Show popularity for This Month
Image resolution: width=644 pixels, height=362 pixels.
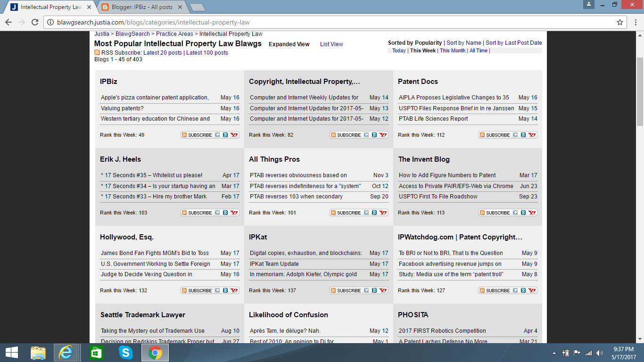pyautogui.click(x=453, y=50)
